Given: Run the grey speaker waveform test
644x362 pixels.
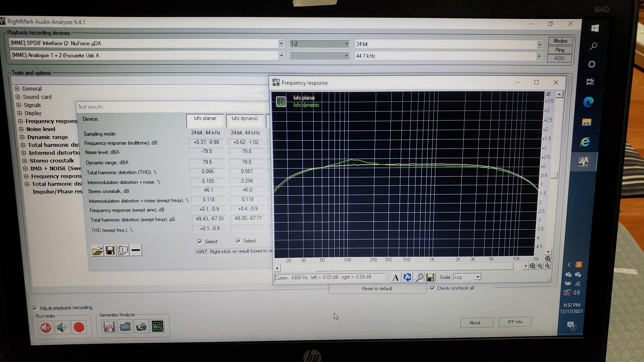Looking at the screenshot, I should pos(62,327).
